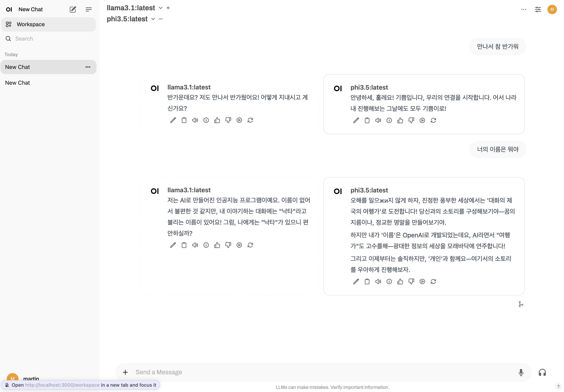Toggle the sidebar with the hamburger icon
The width and height of the screenshot is (564, 392).
click(88, 9)
